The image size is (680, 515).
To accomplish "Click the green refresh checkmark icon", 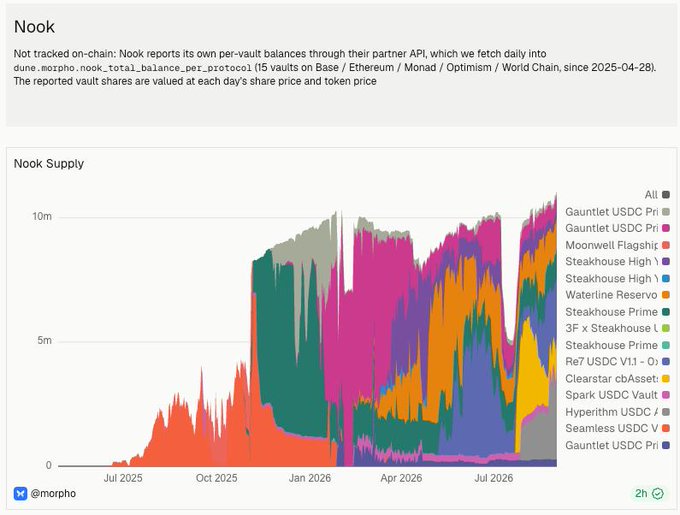I will coord(658,493).
